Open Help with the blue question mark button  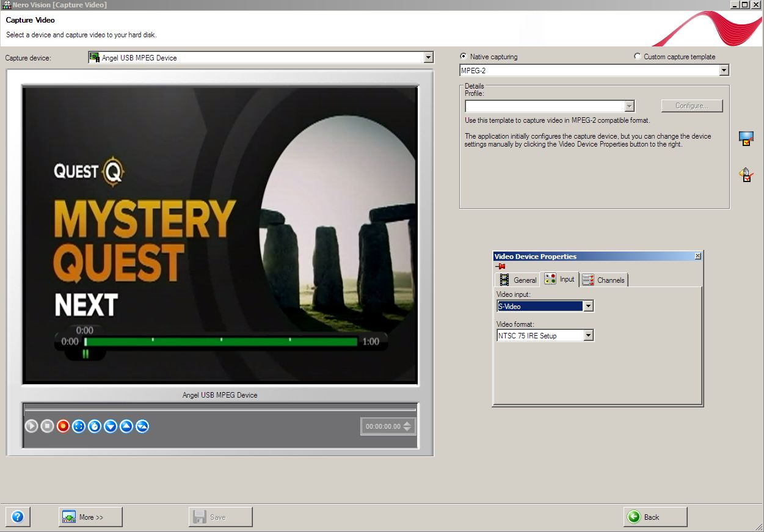(x=18, y=517)
